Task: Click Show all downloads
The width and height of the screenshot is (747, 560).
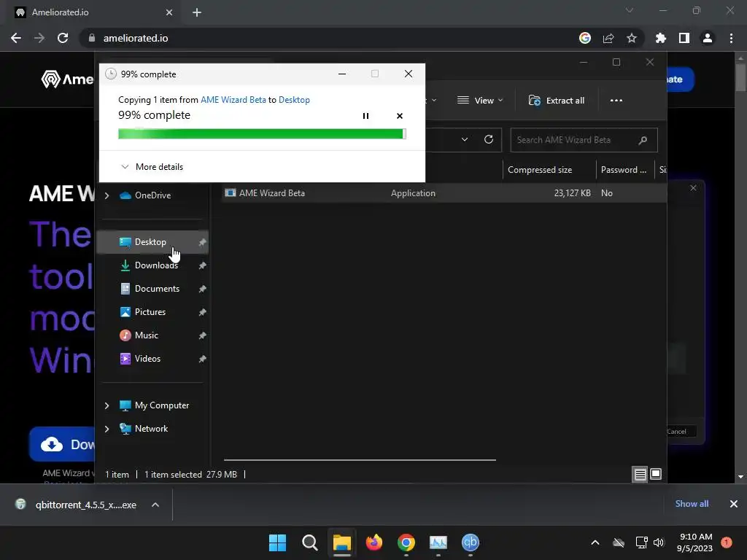Action: point(692,504)
